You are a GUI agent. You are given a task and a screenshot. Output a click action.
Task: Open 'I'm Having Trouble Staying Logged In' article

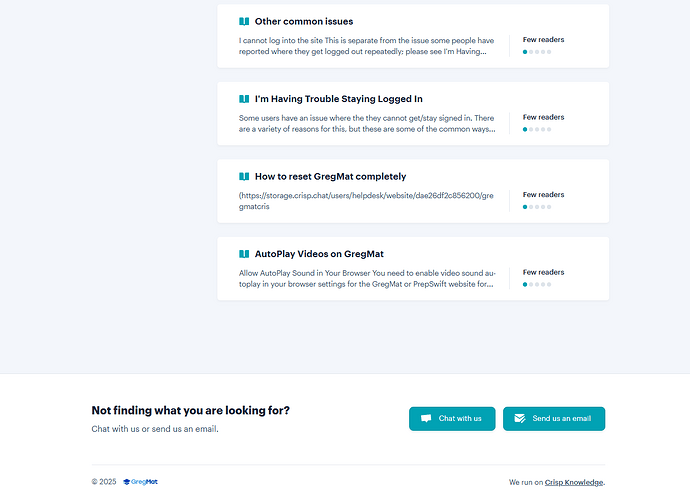coord(339,99)
